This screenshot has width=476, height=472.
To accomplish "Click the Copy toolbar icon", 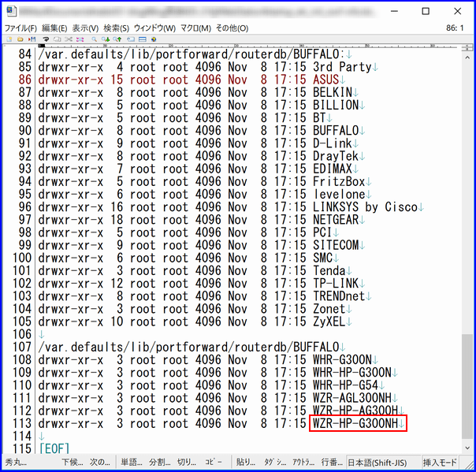I will click(57, 39).
